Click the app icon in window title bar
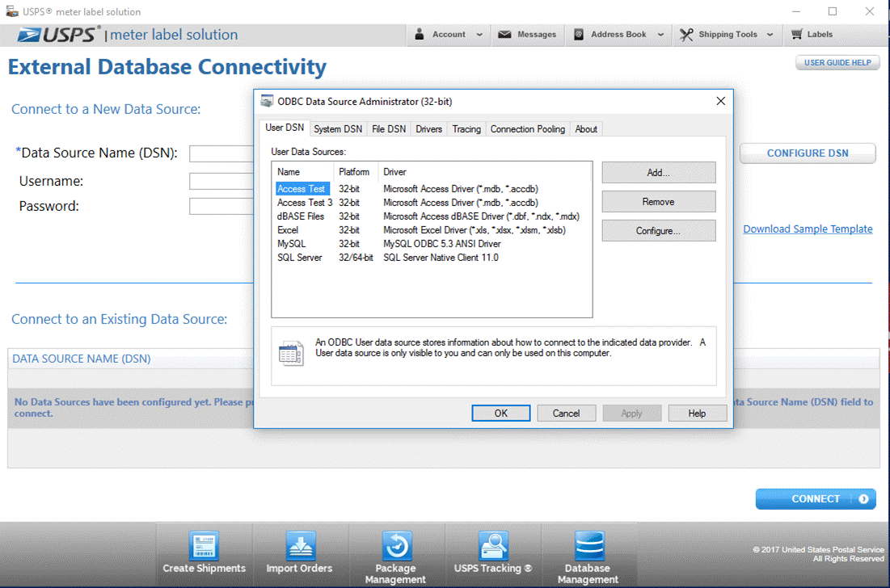The image size is (890, 588). [x=12, y=11]
